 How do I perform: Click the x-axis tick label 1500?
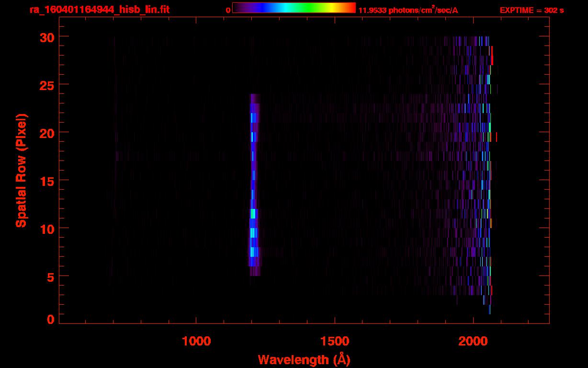click(x=335, y=341)
